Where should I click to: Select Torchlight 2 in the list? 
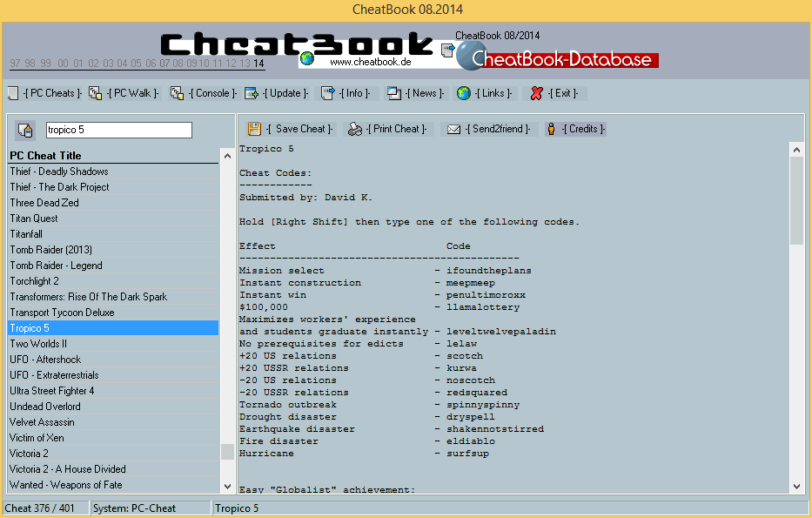tap(114, 281)
